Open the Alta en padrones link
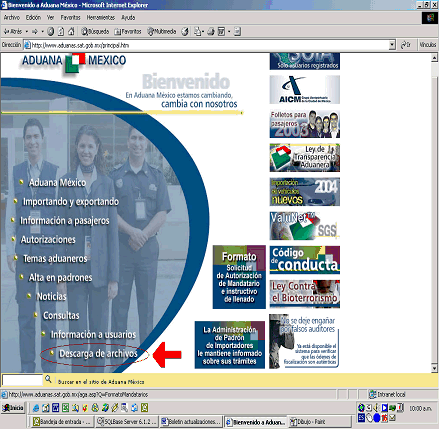Image resolution: width=439 pixels, height=429 pixels. coord(60,278)
